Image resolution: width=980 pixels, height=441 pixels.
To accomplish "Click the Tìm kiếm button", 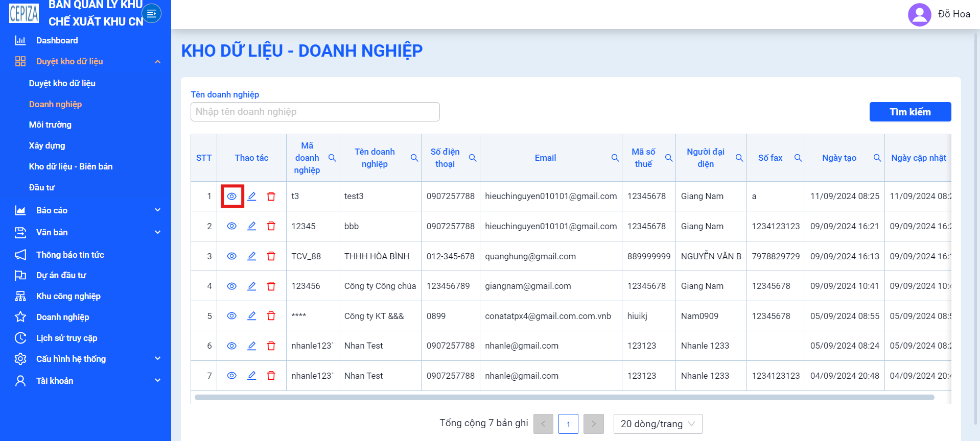I will [910, 112].
